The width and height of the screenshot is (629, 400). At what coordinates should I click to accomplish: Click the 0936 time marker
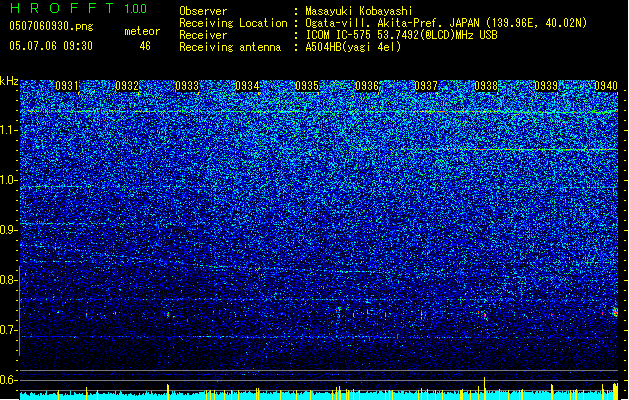click(x=367, y=86)
